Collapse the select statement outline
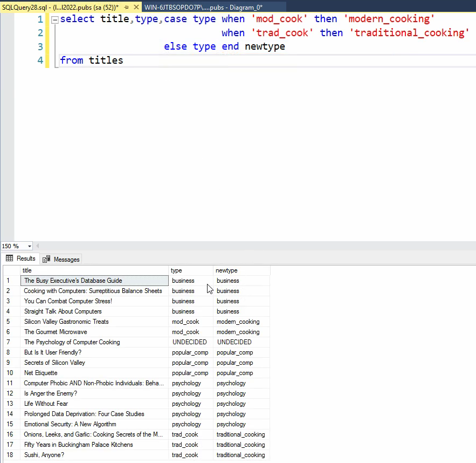476x463 pixels. pyautogui.click(x=54, y=20)
